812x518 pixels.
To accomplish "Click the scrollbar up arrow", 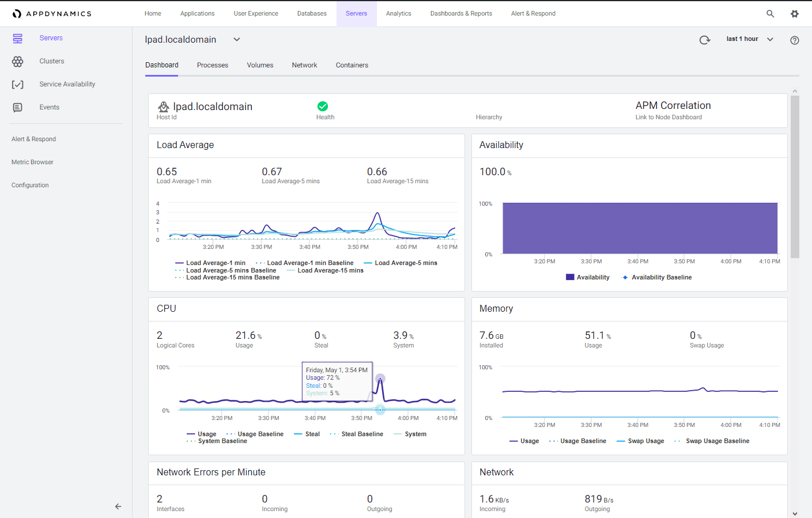I will 795,91.
